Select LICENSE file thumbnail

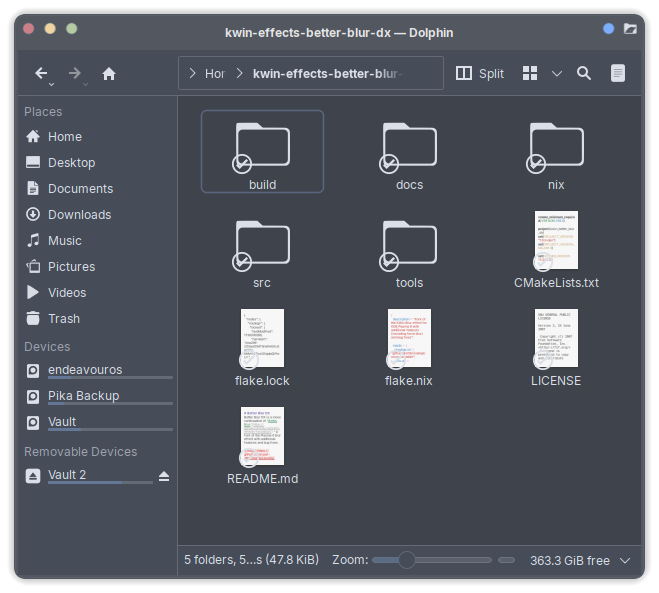point(556,338)
